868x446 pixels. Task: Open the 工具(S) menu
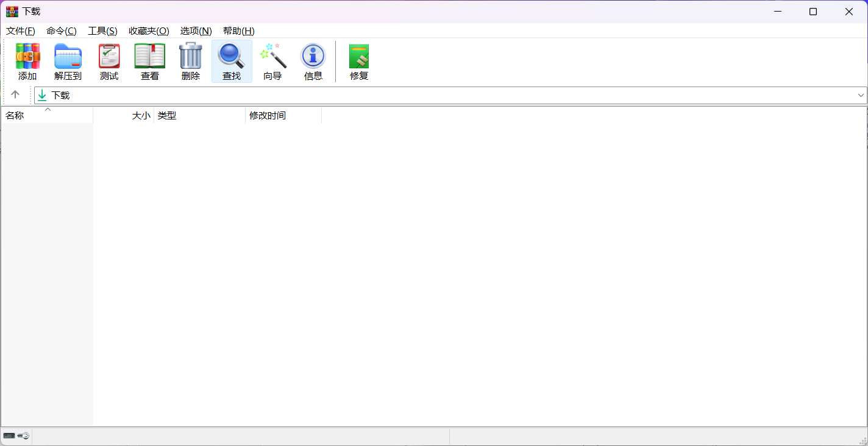[102, 31]
